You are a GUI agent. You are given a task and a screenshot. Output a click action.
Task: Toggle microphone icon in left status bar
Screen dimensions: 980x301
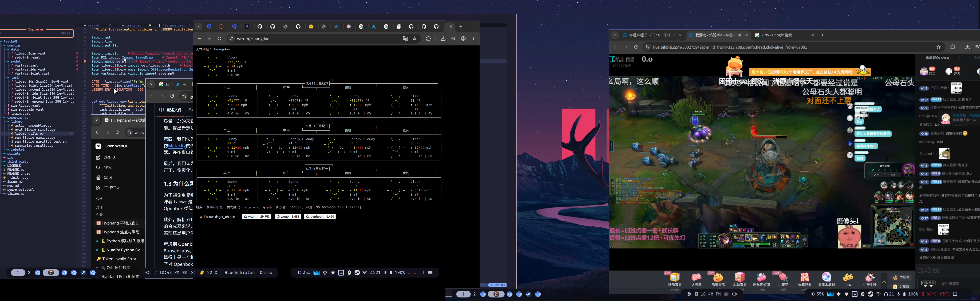pyautogui.click(x=385, y=272)
